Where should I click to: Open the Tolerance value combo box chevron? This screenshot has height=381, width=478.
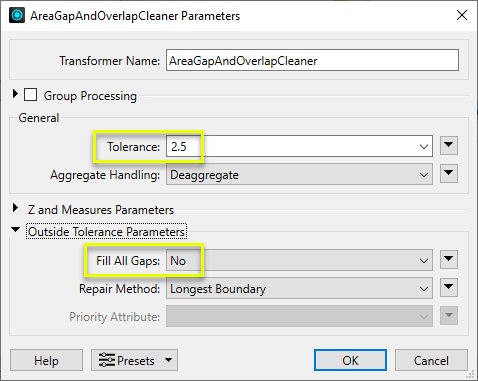click(424, 147)
